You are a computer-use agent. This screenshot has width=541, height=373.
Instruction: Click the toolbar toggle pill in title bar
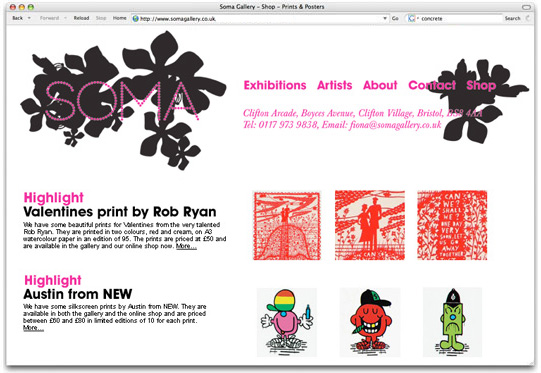526,7
